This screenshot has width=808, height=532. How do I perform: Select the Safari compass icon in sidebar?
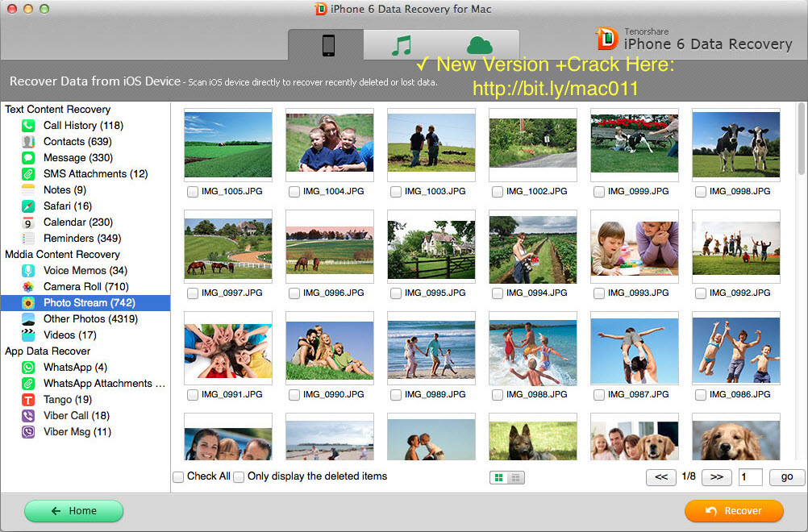point(28,206)
